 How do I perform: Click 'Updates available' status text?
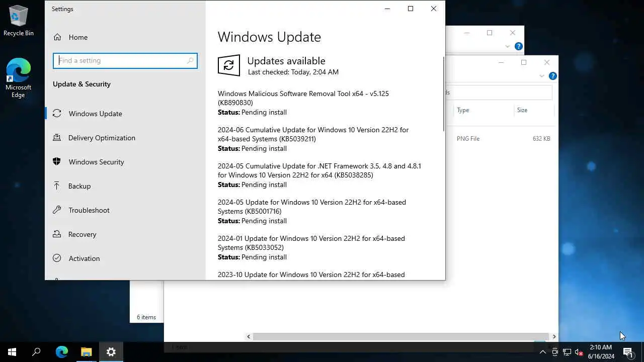tap(286, 61)
